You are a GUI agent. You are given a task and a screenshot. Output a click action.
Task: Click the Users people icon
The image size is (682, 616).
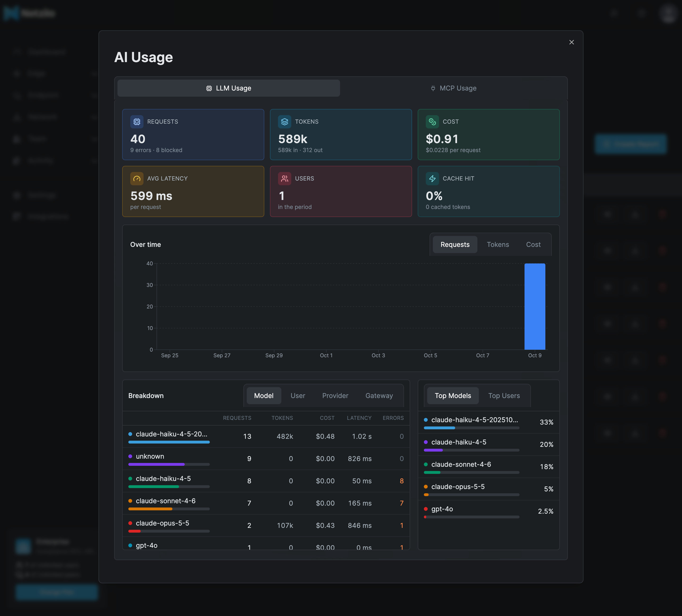[284, 179]
